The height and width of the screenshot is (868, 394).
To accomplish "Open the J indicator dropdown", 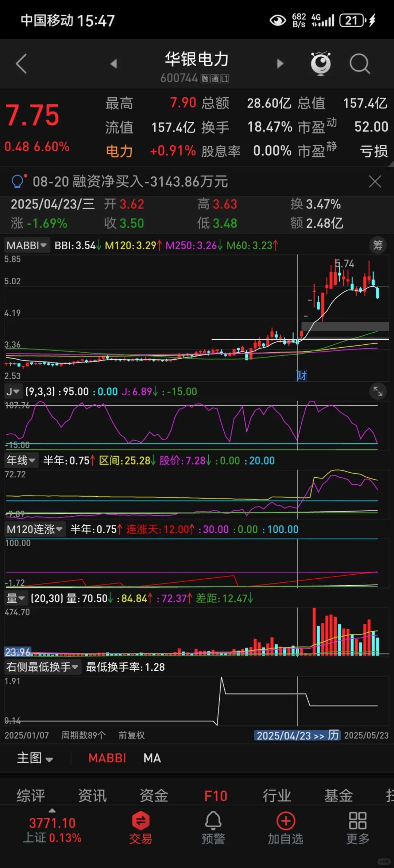I will point(13,392).
